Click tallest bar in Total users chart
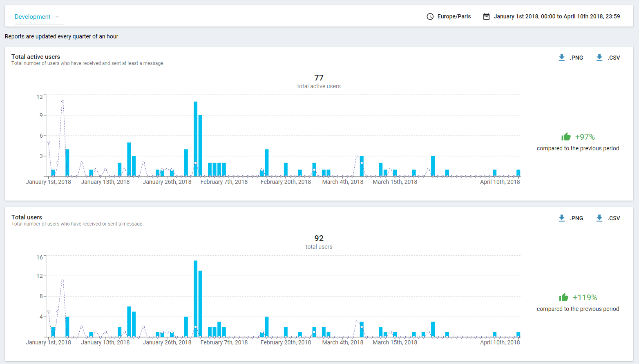Image resolution: width=639 pixels, height=364 pixels. pyautogui.click(x=195, y=299)
